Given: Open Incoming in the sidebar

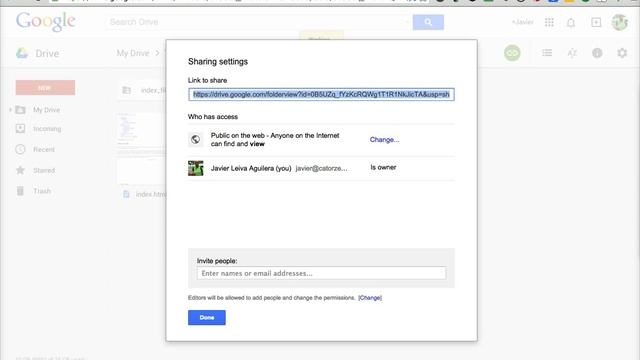Looking at the screenshot, I should (47, 129).
